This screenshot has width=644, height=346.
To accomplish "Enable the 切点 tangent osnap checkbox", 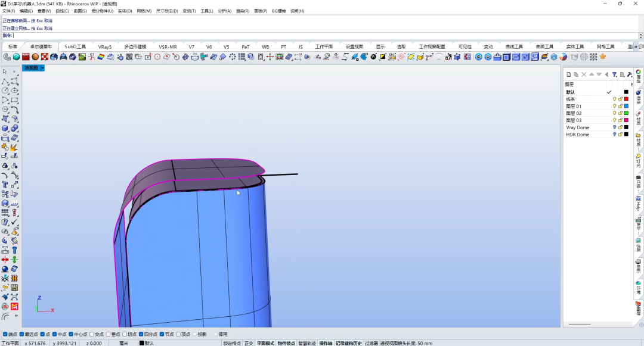I will [x=125, y=335].
